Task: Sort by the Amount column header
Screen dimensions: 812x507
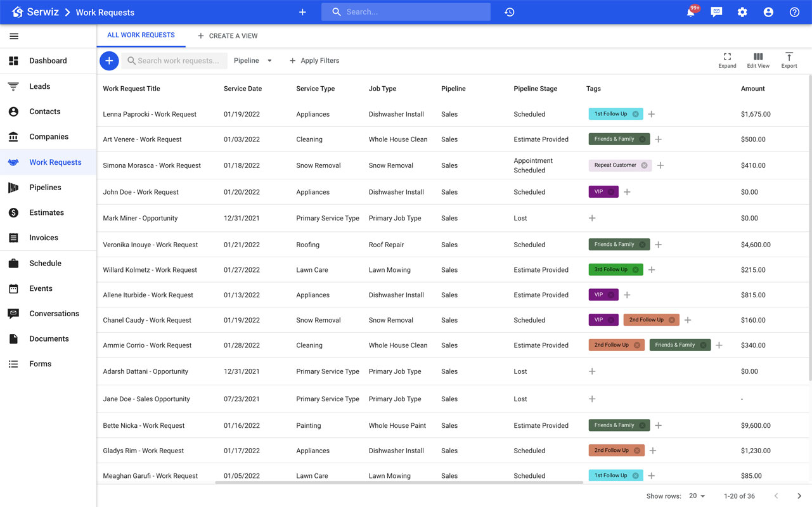Action: coord(753,89)
